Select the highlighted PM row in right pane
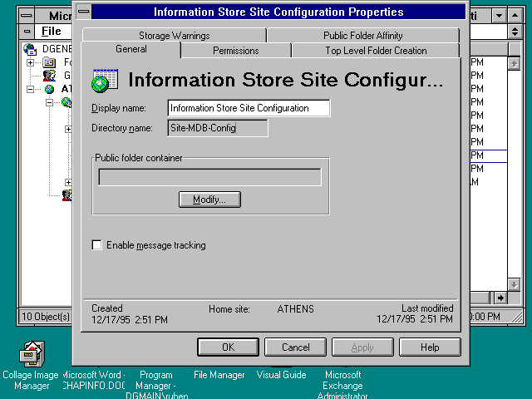This screenshot has height=399, width=532. [489, 155]
